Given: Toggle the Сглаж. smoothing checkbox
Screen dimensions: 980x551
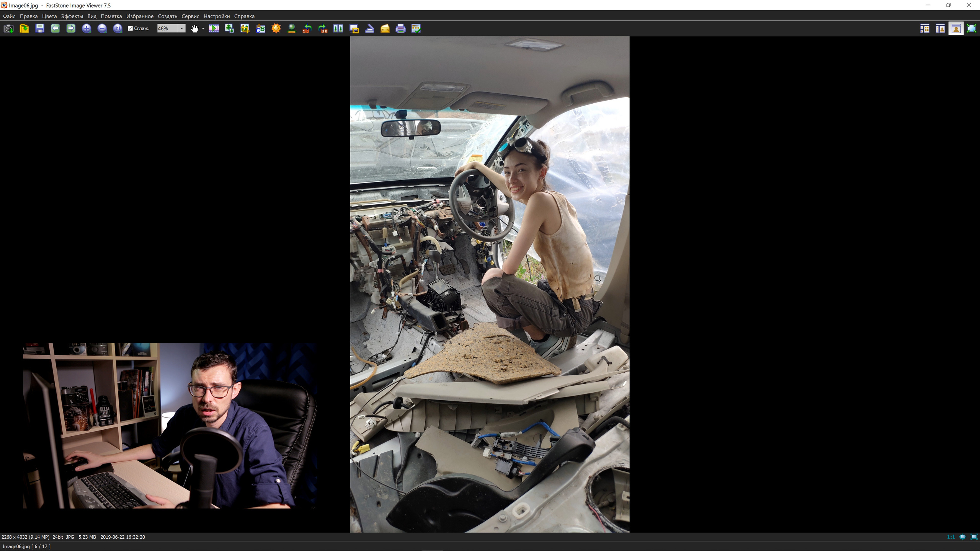Looking at the screenshot, I should point(131,29).
